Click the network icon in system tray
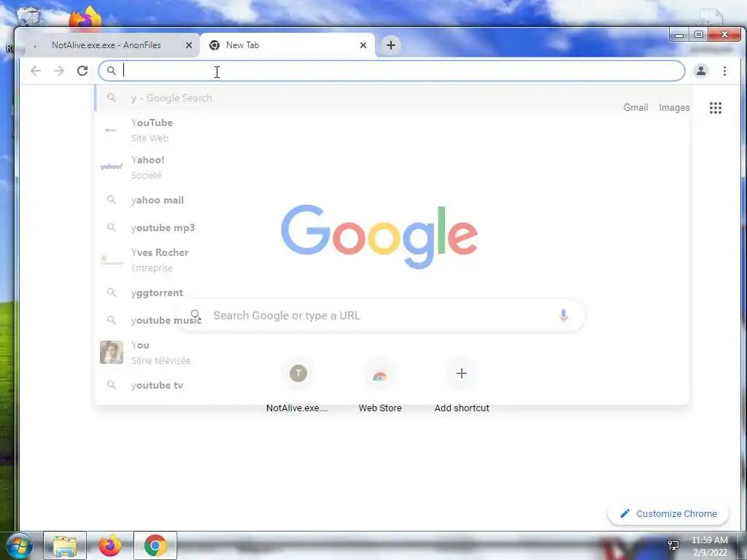Viewport: 747px width, 560px height. 673,545
